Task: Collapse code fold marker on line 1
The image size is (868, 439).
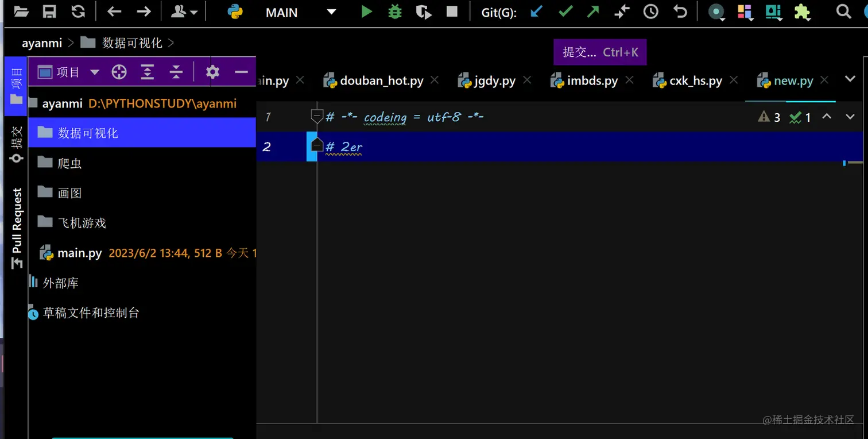Action: click(x=317, y=116)
